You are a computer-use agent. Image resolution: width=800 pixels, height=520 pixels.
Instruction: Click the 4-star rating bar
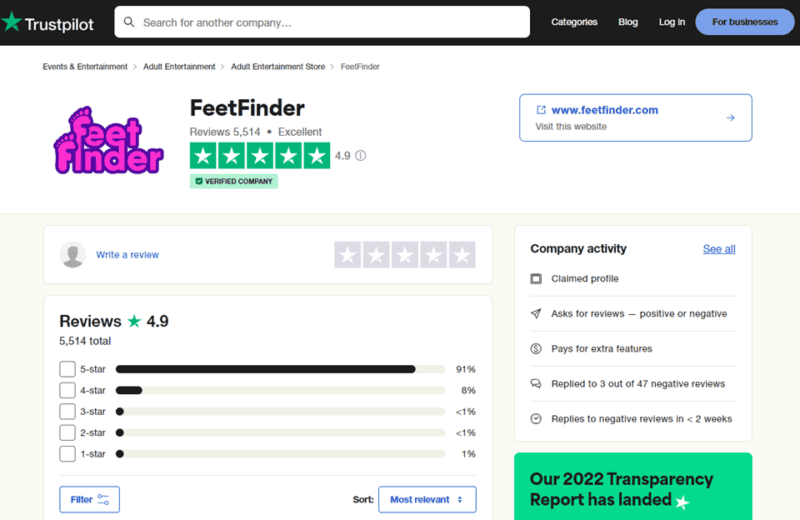(280, 390)
